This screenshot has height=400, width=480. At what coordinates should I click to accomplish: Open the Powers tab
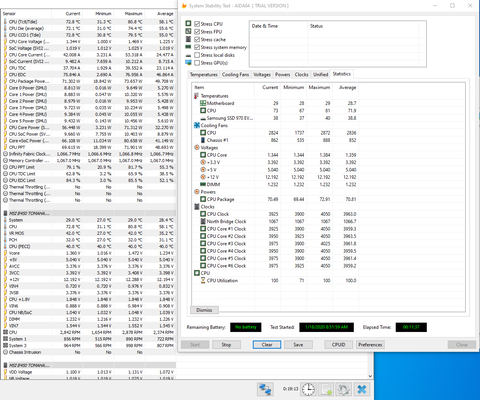(283, 75)
